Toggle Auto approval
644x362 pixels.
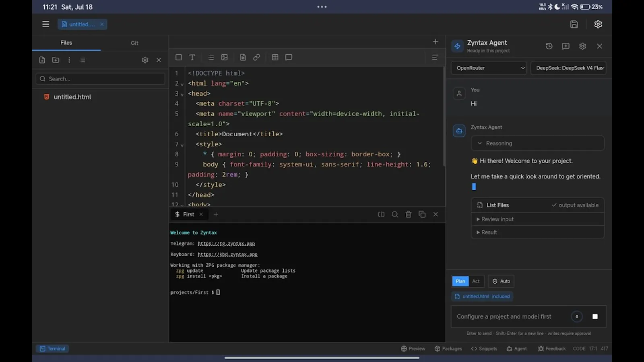pos(501,281)
